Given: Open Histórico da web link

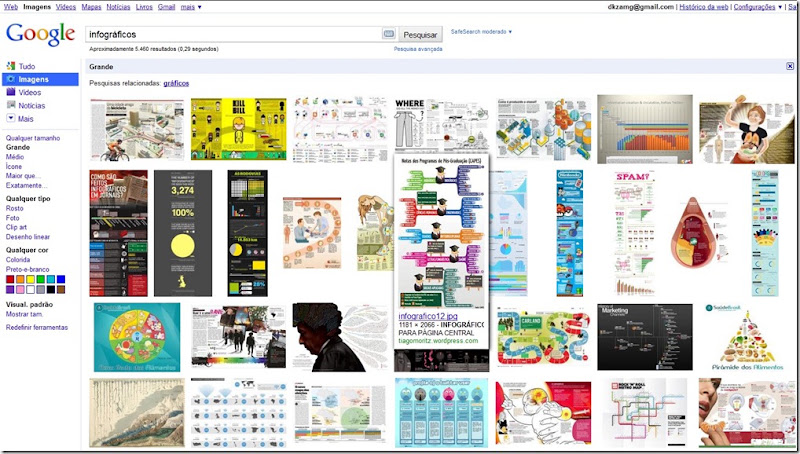Looking at the screenshot, I should coord(704,7).
